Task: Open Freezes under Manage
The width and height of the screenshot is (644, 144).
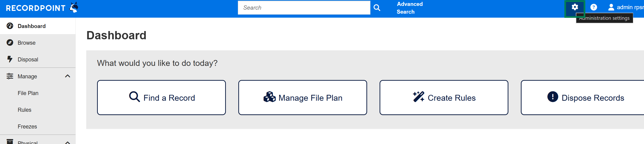Action: [x=27, y=126]
